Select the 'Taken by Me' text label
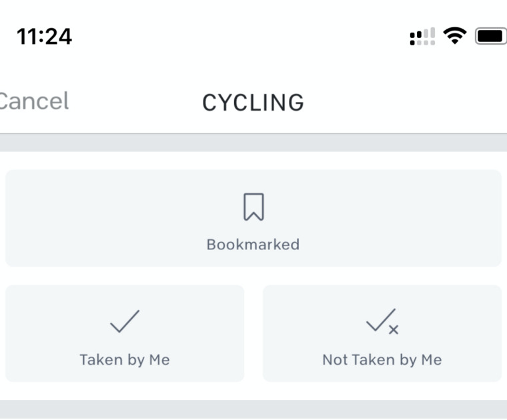 (125, 360)
